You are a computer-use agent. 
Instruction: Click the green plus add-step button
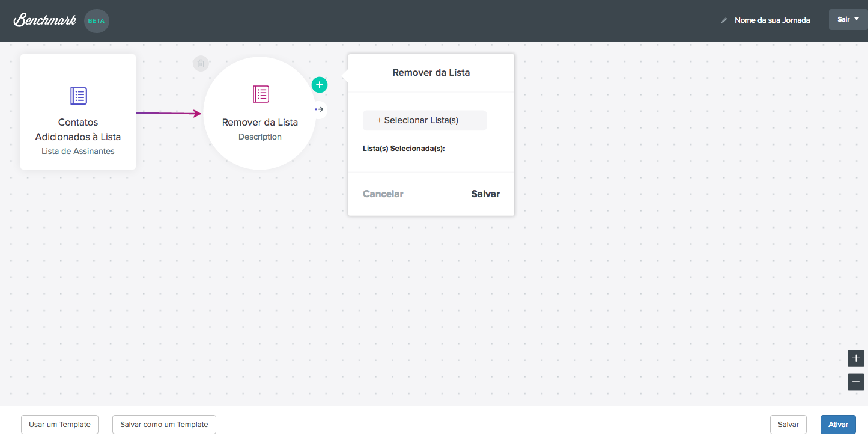(320, 85)
